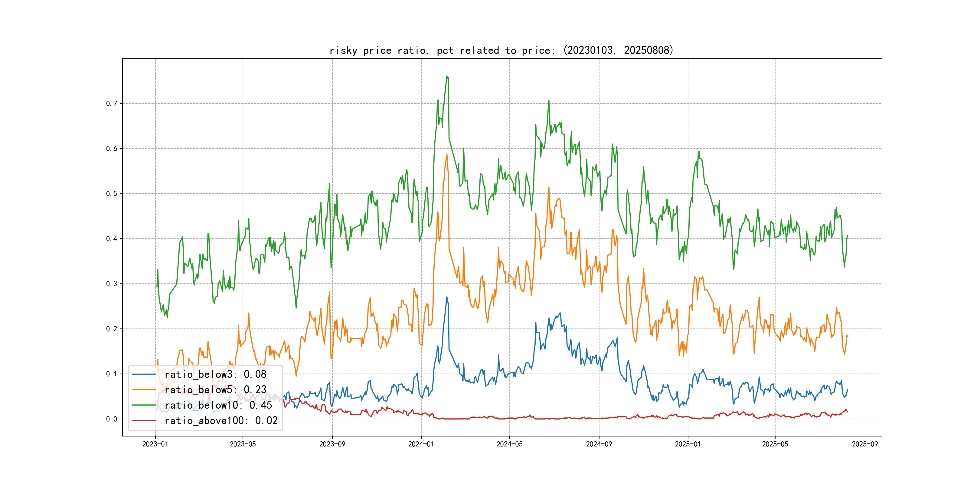Click the green ratio_below10 legend line swatch

(144, 405)
